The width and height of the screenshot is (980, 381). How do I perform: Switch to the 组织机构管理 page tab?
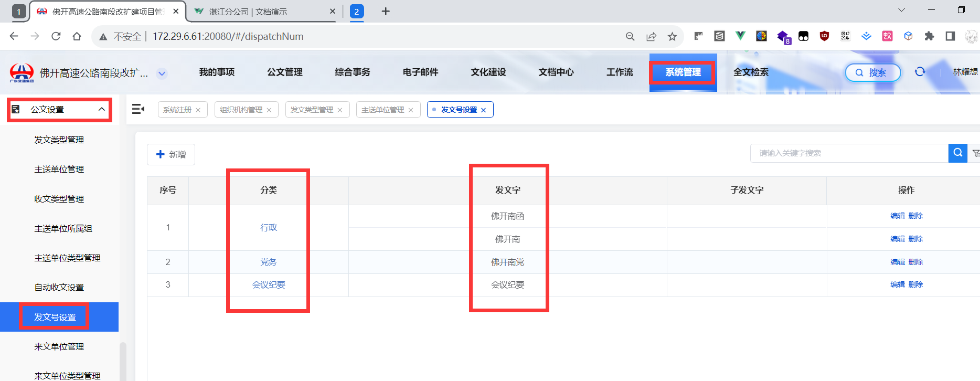pyautogui.click(x=241, y=110)
